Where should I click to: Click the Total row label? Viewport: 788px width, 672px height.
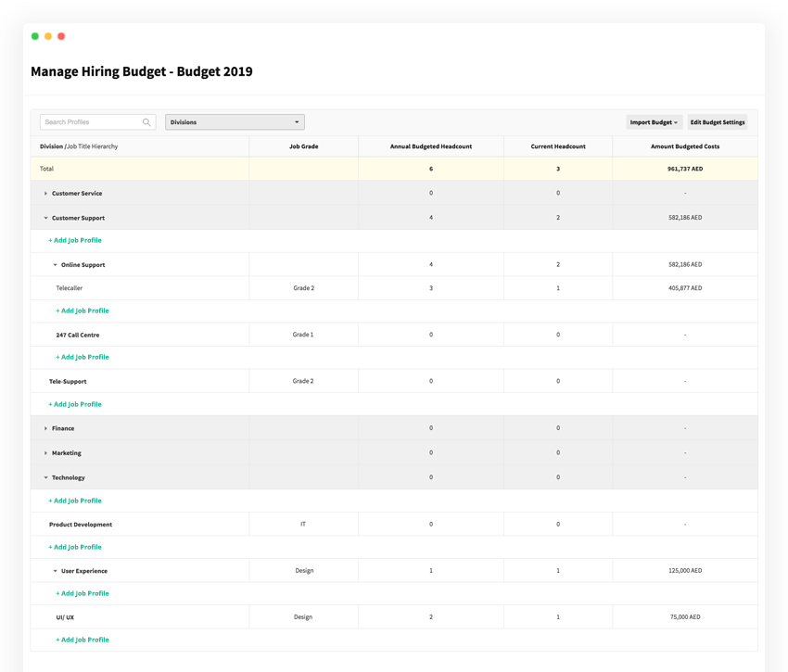[46, 169]
